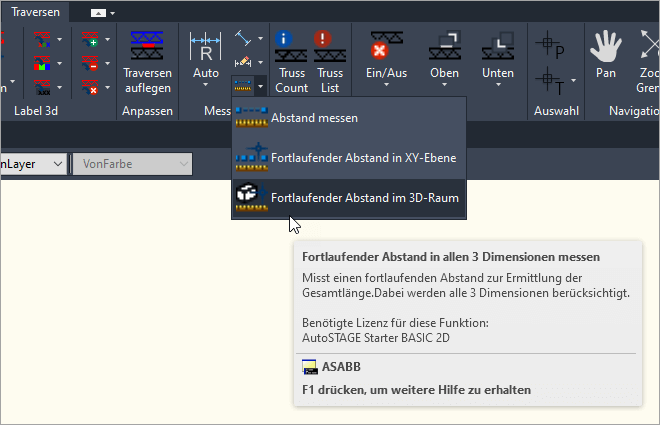Click truss label color blocks icon
The width and height of the screenshot is (660, 425).
point(42,64)
